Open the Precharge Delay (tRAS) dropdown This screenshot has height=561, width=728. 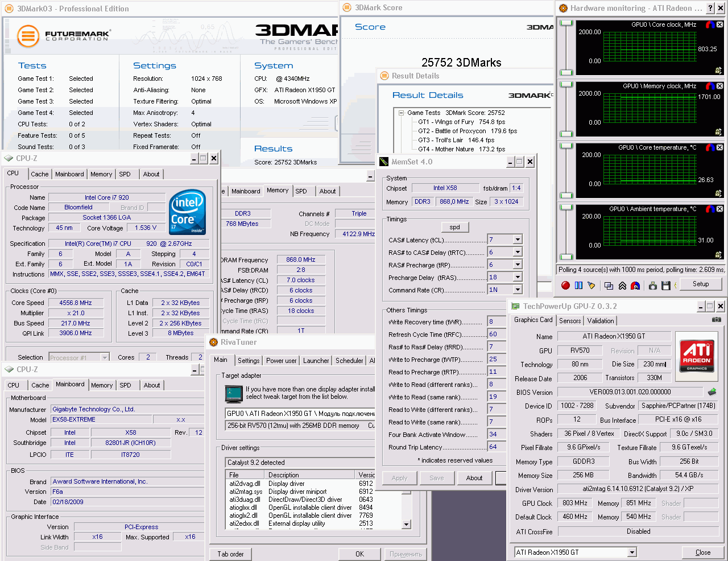(x=518, y=277)
